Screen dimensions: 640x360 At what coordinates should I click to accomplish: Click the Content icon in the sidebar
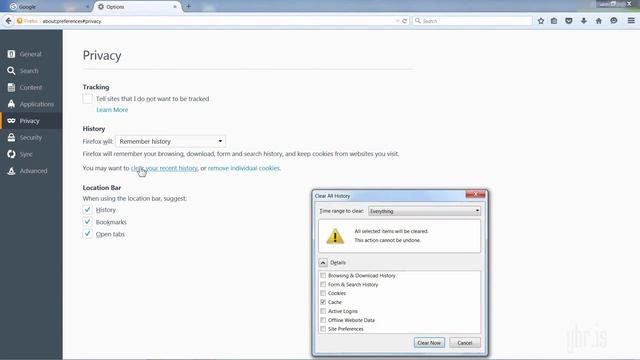[x=11, y=87]
